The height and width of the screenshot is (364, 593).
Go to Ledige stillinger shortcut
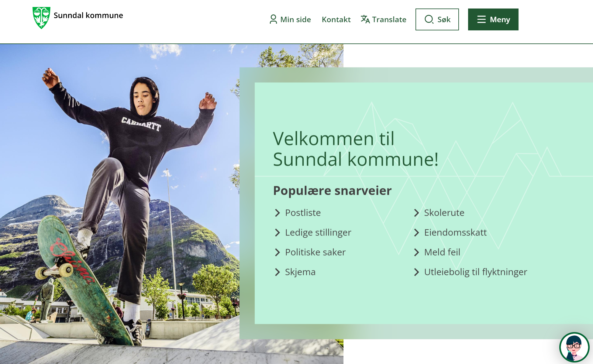click(318, 232)
